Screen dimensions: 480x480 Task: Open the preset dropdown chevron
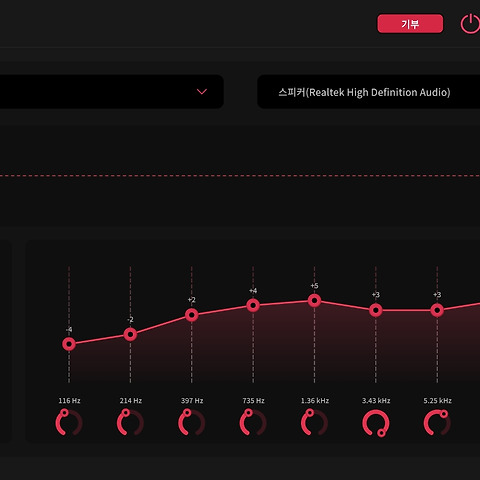coord(202,91)
